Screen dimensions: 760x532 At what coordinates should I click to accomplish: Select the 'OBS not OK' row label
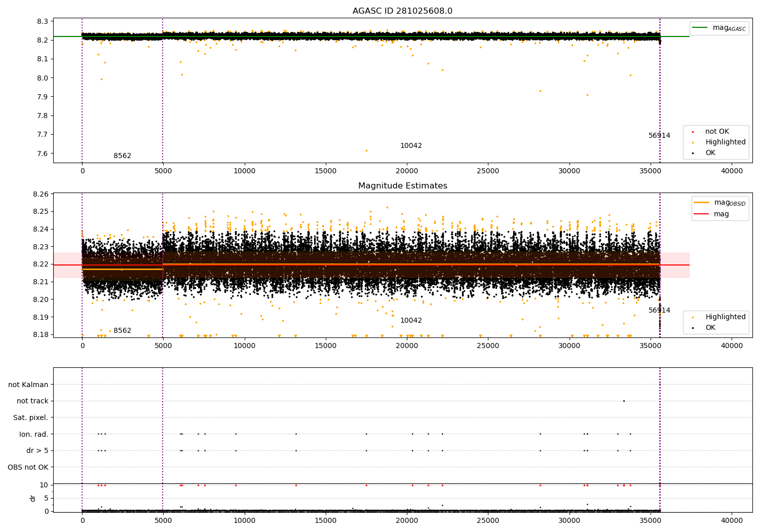(28, 467)
